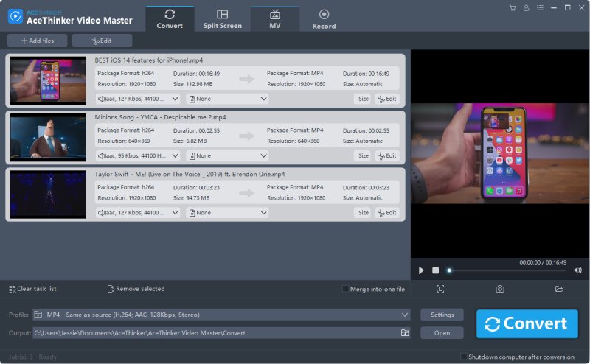Select the Minions Song video thumbnail
590x364 pixels.
pos(48,137)
